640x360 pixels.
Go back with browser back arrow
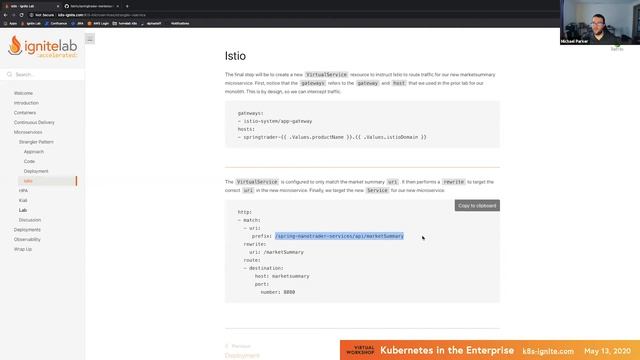tap(5, 15)
